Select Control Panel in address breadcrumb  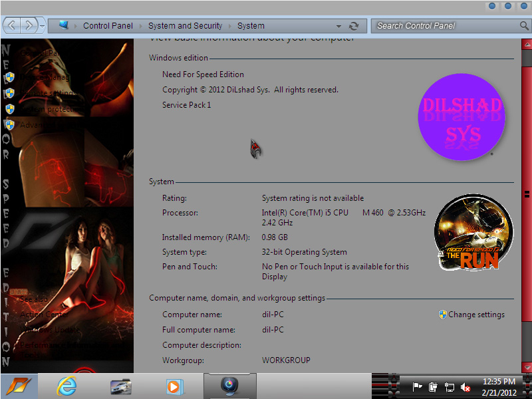[108, 26]
